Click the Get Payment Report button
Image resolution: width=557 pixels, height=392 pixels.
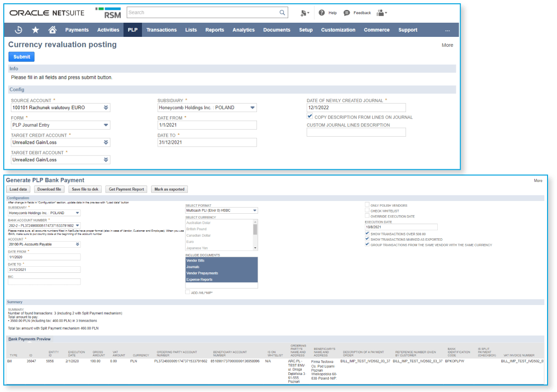(x=126, y=189)
